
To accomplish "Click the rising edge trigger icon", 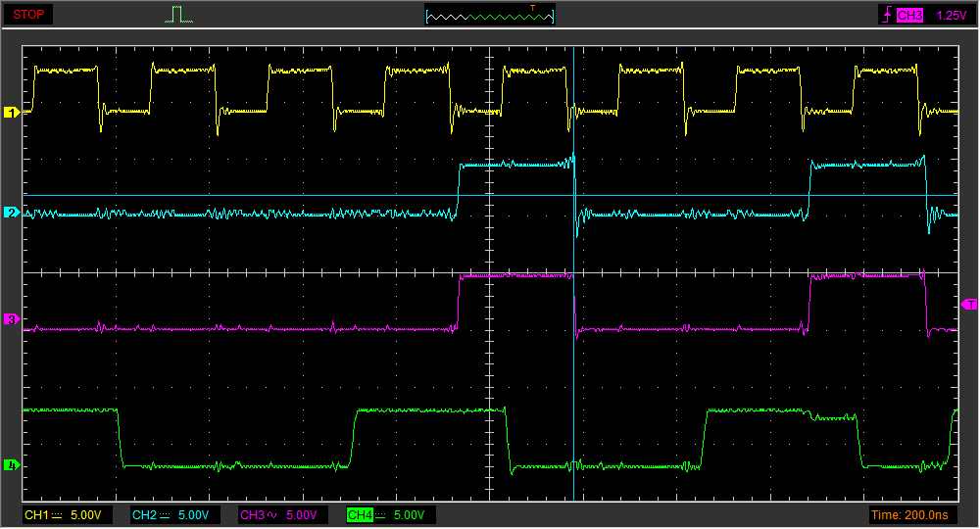I will coord(889,16).
